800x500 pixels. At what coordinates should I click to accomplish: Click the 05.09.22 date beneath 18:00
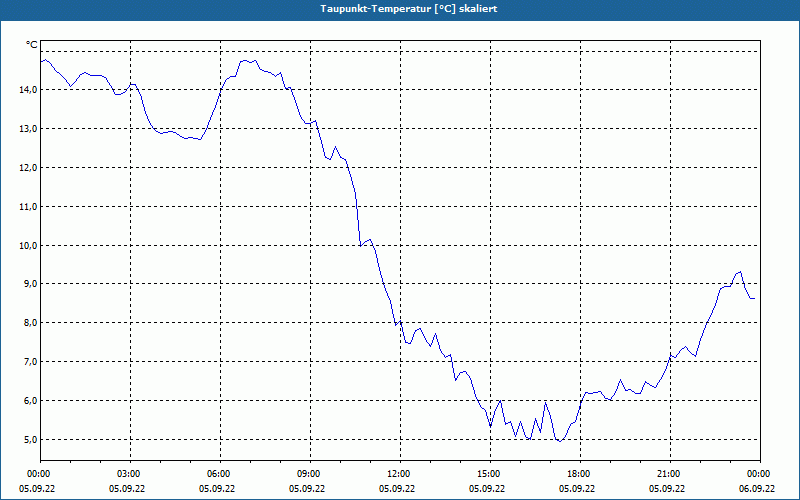click(577, 488)
